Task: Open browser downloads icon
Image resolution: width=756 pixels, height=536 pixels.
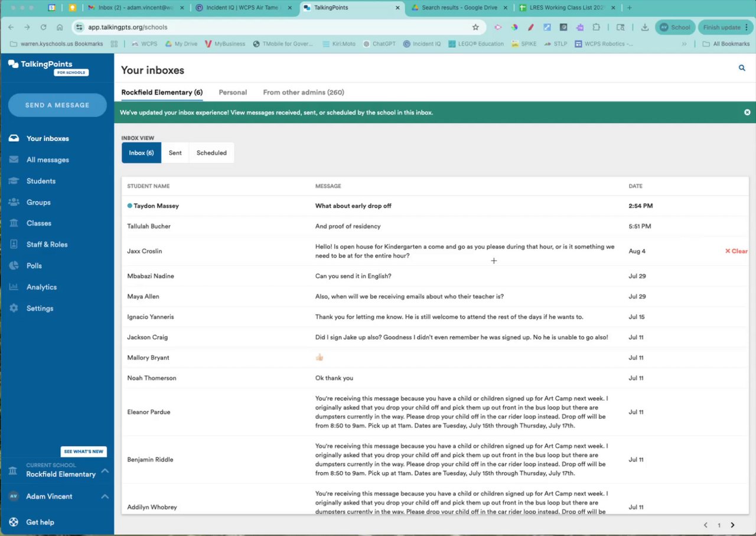Action: [644, 27]
